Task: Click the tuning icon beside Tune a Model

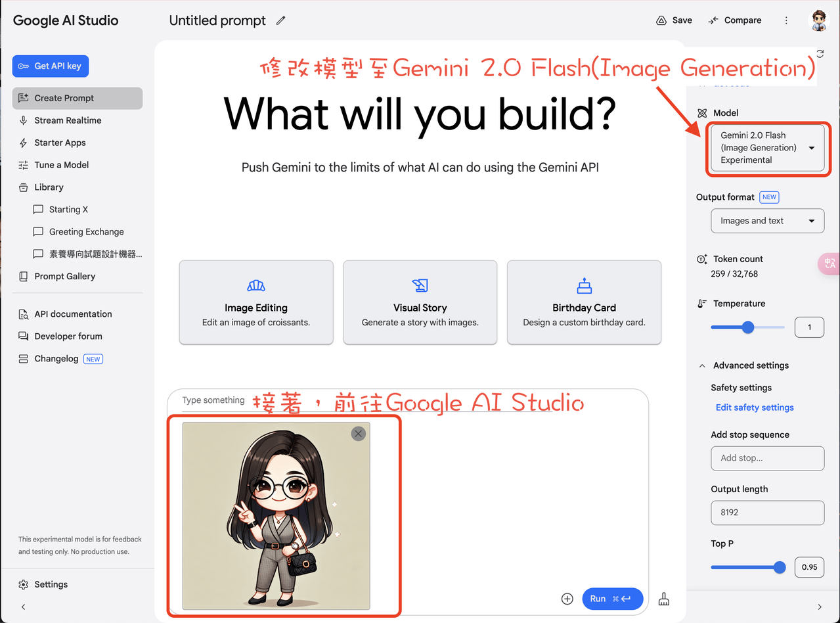Action: pos(24,165)
